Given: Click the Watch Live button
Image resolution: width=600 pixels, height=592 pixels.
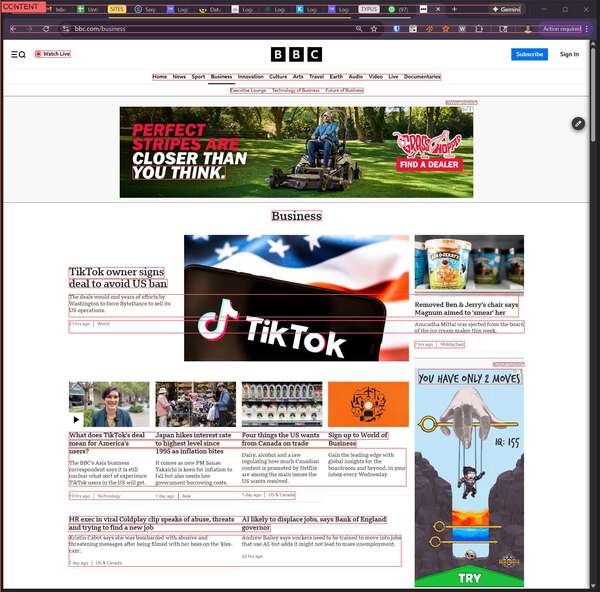Looking at the screenshot, I should tap(53, 54).
